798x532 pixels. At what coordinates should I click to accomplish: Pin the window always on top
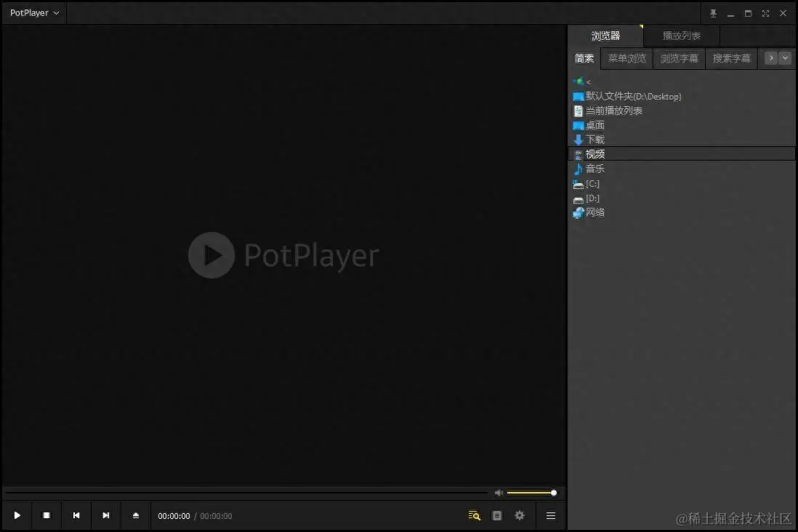[713, 13]
